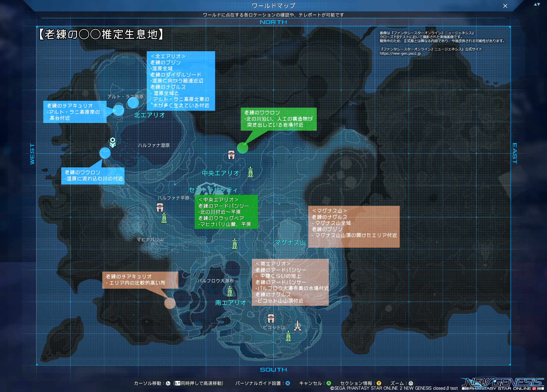Screen dimensions: 547x392
Task: Select the マグナス山 region label
Action: point(290,243)
